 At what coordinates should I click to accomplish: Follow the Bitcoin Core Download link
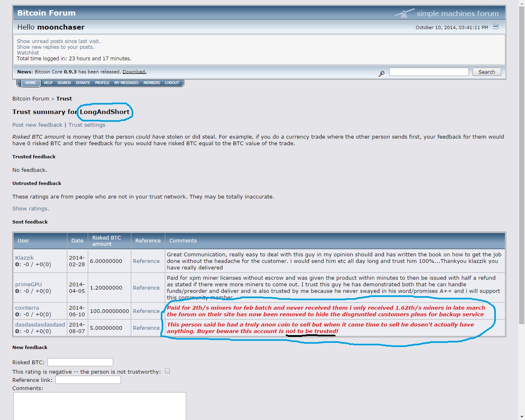click(x=135, y=72)
